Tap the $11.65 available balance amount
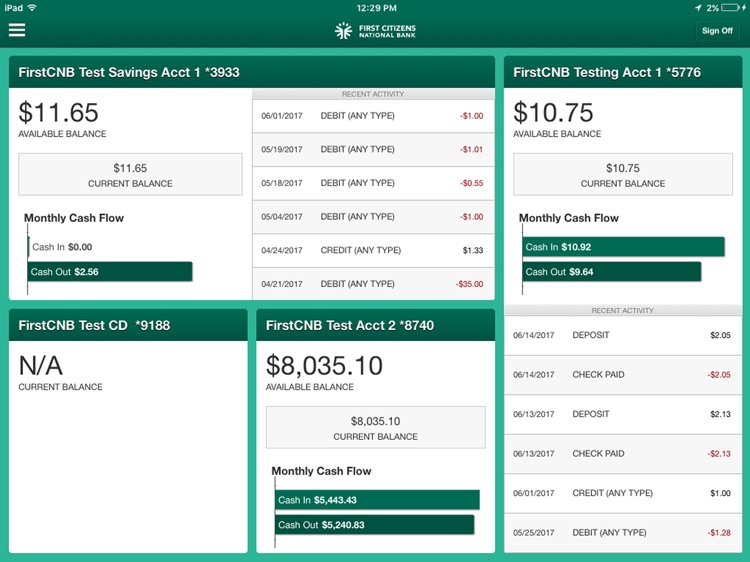 coord(58,113)
